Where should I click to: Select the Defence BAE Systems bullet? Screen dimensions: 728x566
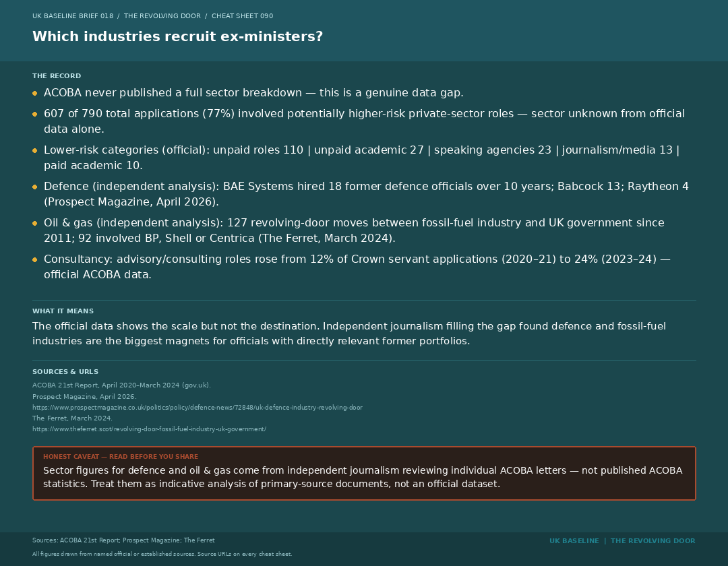click(366, 194)
